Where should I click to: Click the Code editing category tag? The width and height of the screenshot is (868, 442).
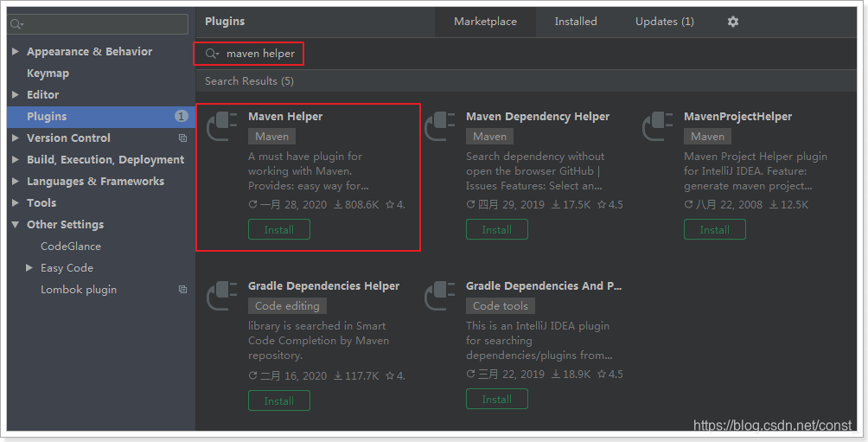pyautogui.click(x=287, y=305)
